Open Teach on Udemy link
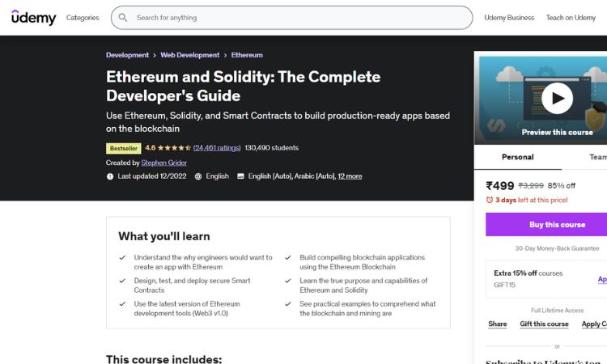The width and height of the screenshot is (607, 364). 571,18
